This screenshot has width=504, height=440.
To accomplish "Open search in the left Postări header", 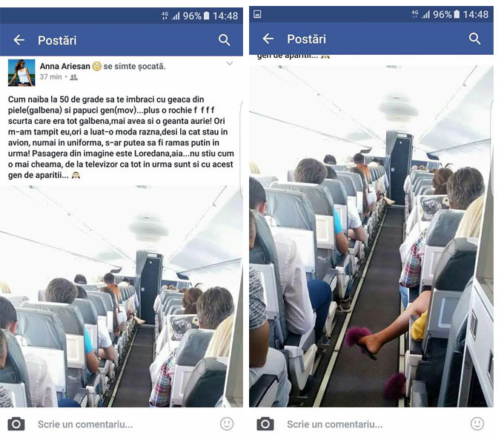I will point(224,40).
